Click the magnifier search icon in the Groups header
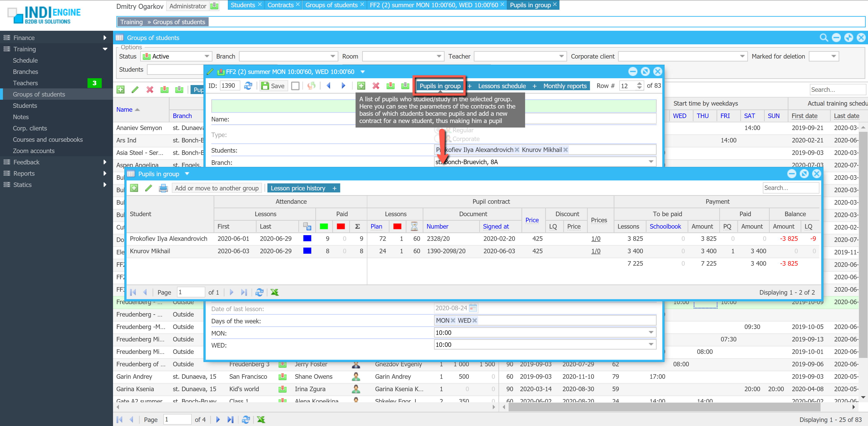This screenshot has width=868, height=426. click(x=823, y=38)
